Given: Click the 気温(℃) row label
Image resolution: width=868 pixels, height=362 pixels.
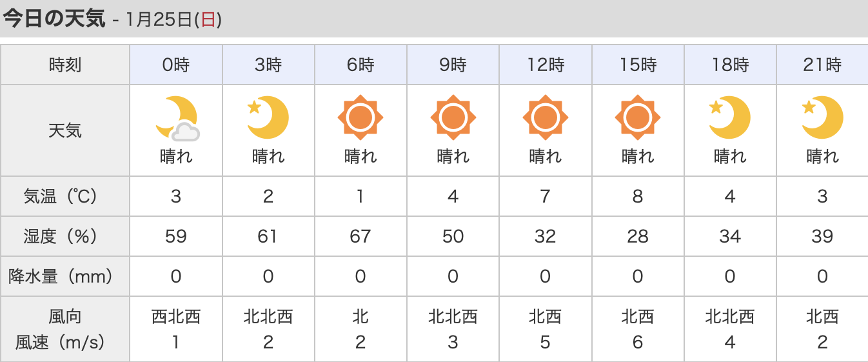Looking at the screenshot, I should coord(65,196).
